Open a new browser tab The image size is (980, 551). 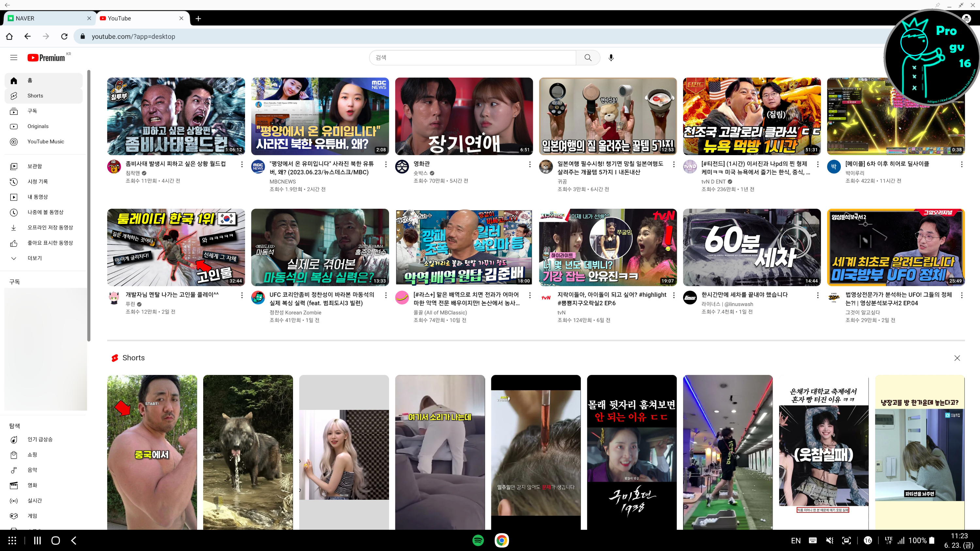[x=198, y=18]
